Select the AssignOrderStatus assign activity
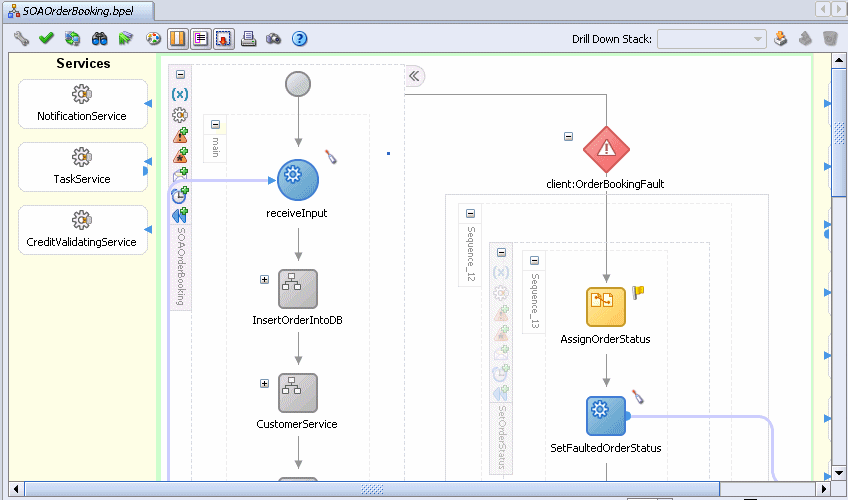 [x=606, y=307]
